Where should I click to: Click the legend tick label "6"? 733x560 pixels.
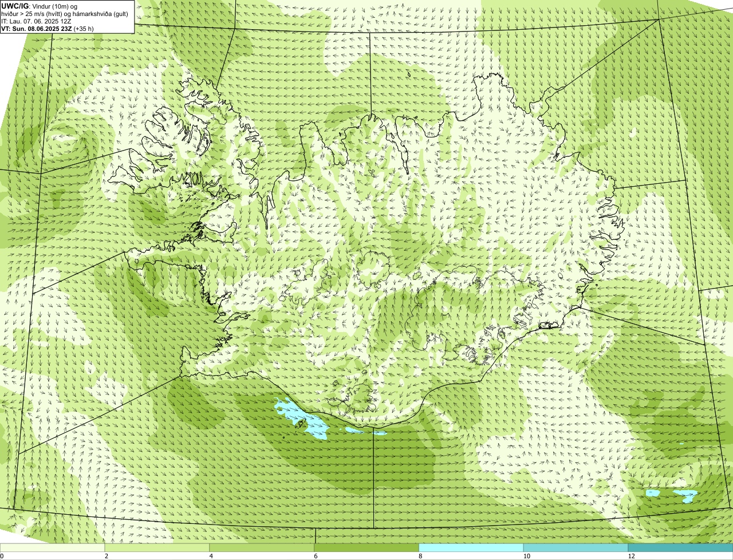(316, 556)
